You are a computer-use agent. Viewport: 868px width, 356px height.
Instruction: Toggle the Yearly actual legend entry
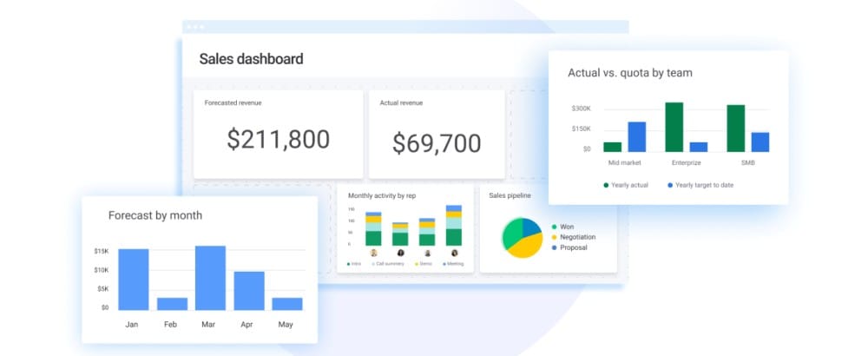[626, 185]
